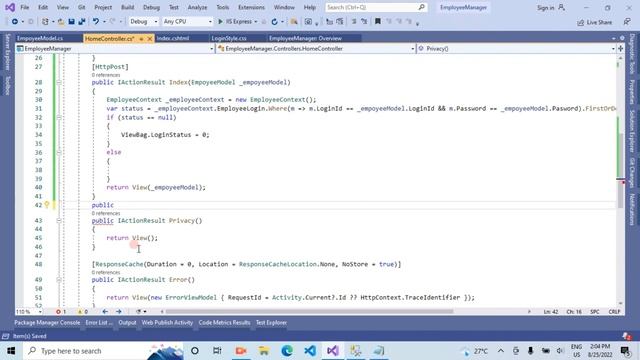Open the Output panel tab
Viewport: 640px width, 360px height.
127,322
